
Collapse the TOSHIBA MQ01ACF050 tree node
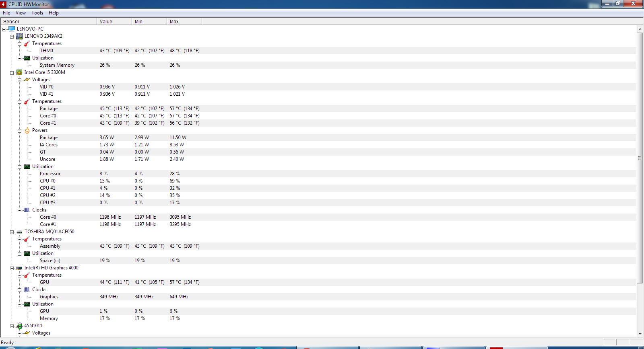pyautogui.click(x=12, y=232)
